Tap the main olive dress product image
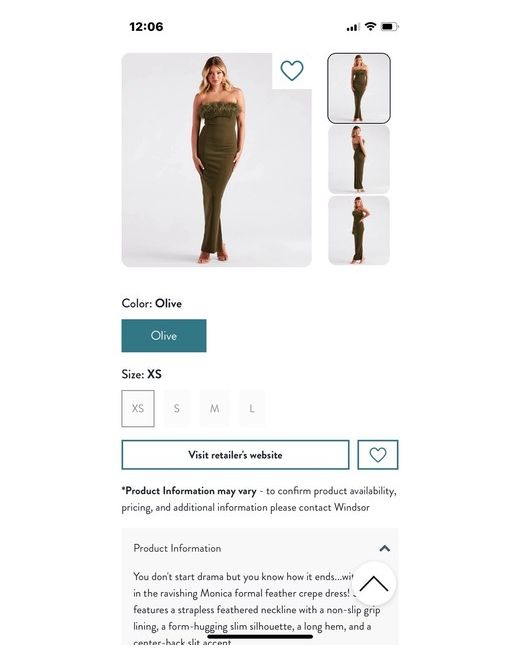520x650 pixels. (x=216, y=160)
